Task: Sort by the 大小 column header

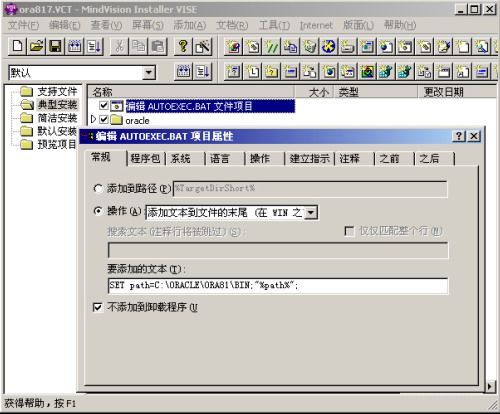Action: pyautogui.click(x=315, y=92)
